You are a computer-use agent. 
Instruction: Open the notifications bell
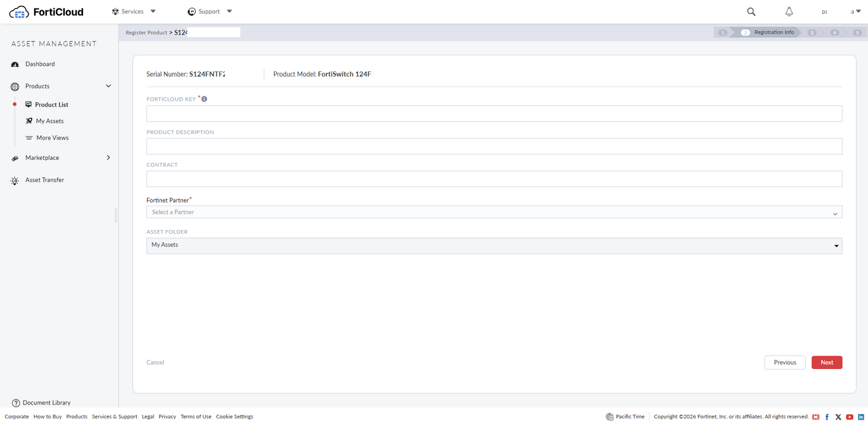coord(789,12)
